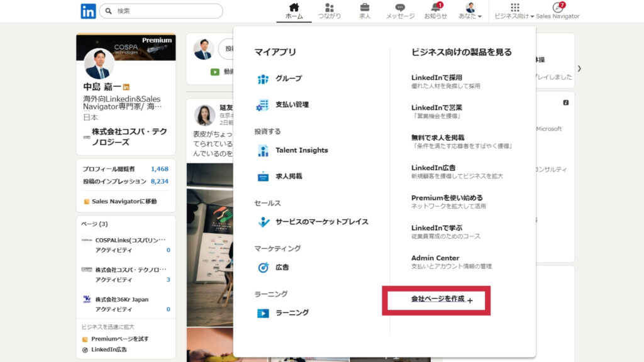This screenshot has height=362, width=644.
Task: Click LinkedInで採用 product link
Action: coord(436,77)
